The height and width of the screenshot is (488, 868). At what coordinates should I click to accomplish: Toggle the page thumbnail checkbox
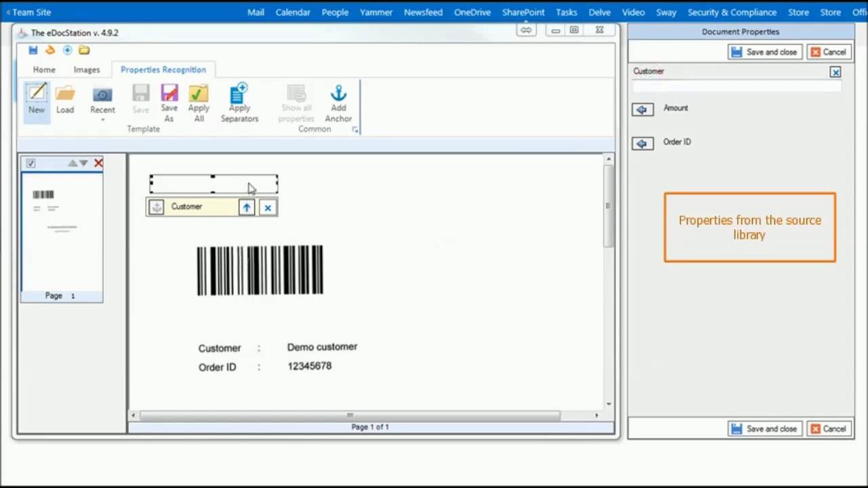31,163
